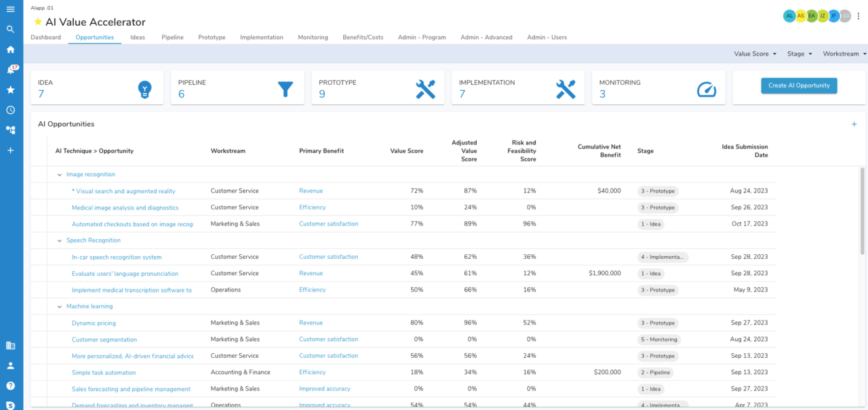Switch to the Ideas tab
Screen dimensions: 868x410
click(138, 37)
